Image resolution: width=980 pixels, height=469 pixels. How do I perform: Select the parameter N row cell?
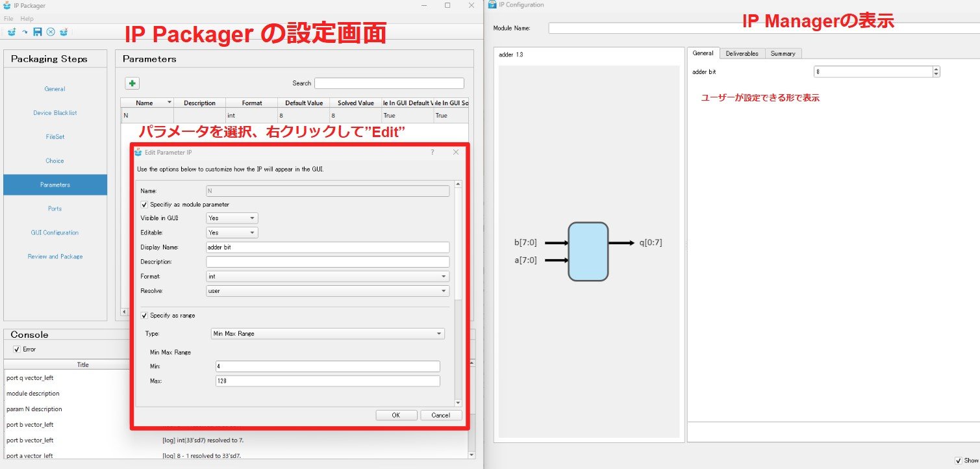147,115
